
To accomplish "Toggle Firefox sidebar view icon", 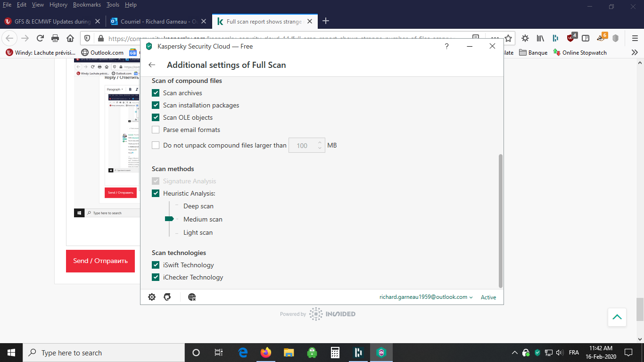I will click(586, 38).
